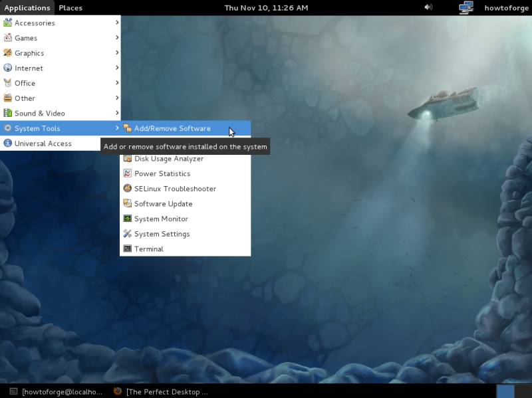Click the SELinux Troubleshooter icon

point(128,189)
